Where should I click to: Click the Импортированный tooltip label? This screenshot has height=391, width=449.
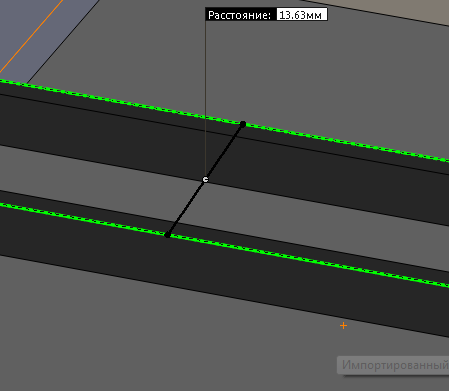[x=395, y=365]
